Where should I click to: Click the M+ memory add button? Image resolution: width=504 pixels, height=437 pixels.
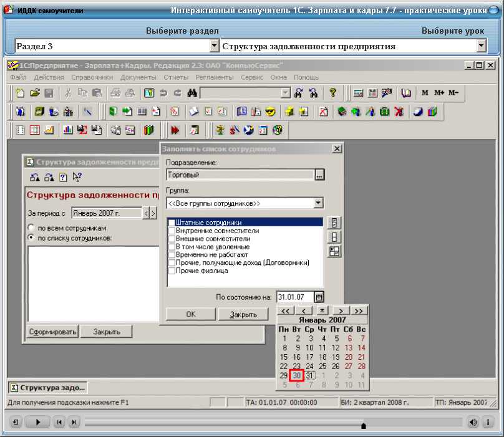[x=439, y=93]
